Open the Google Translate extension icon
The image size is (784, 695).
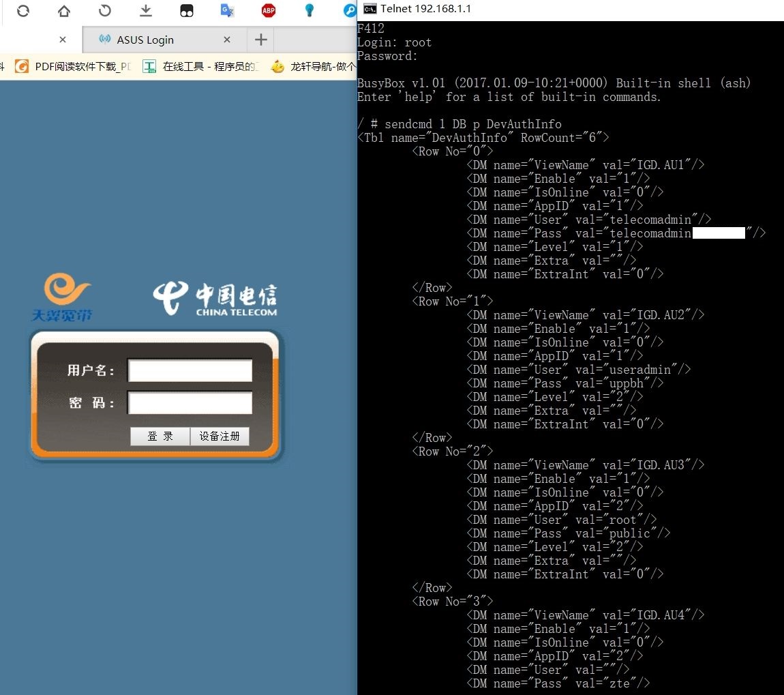tap(228, 10)
